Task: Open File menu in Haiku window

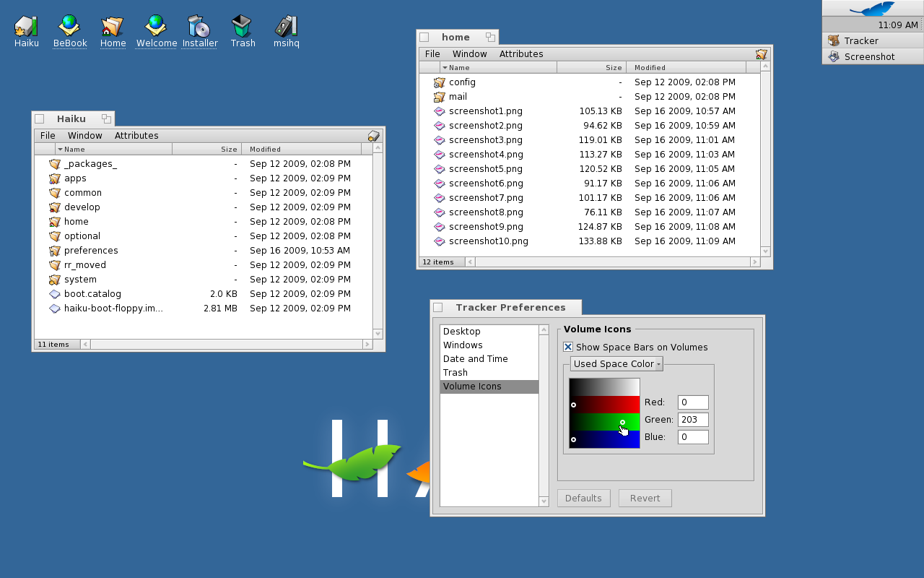Action: (x=48, y=136)
